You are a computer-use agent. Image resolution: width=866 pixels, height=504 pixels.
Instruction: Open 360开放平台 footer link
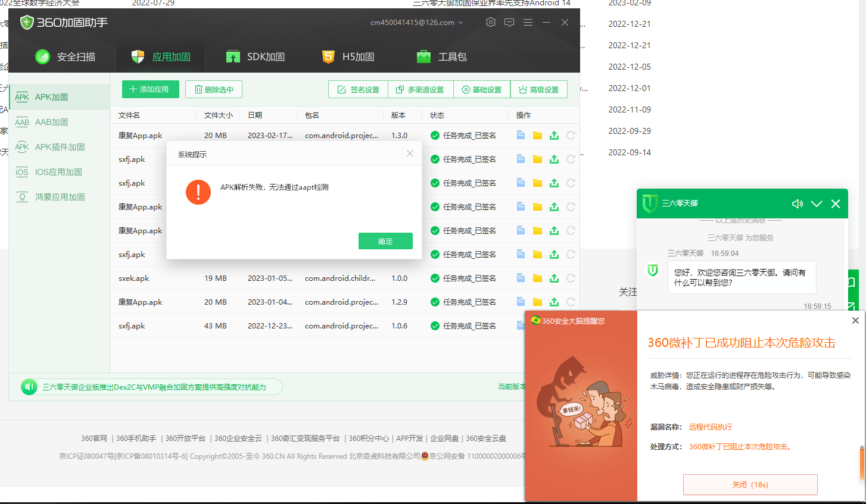[x=185, y=438]
